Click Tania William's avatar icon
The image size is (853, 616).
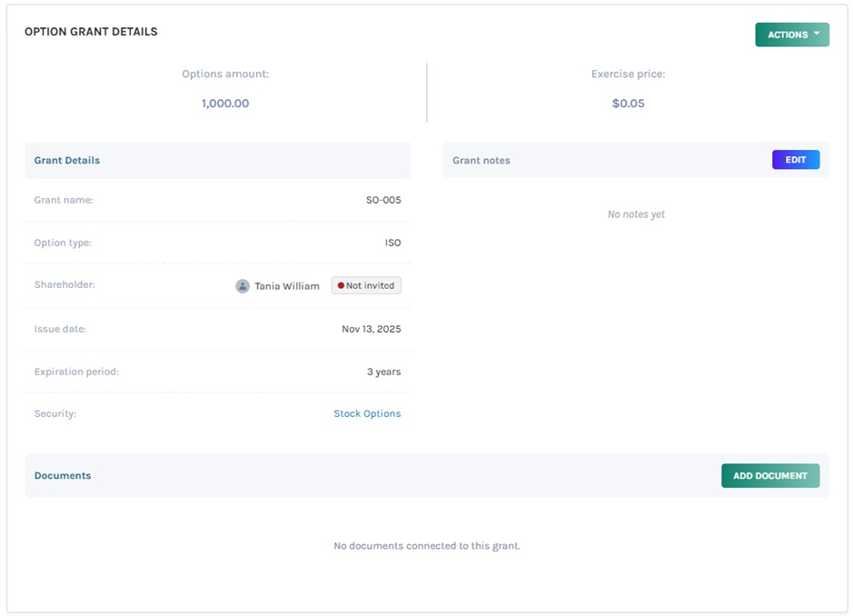243,285
